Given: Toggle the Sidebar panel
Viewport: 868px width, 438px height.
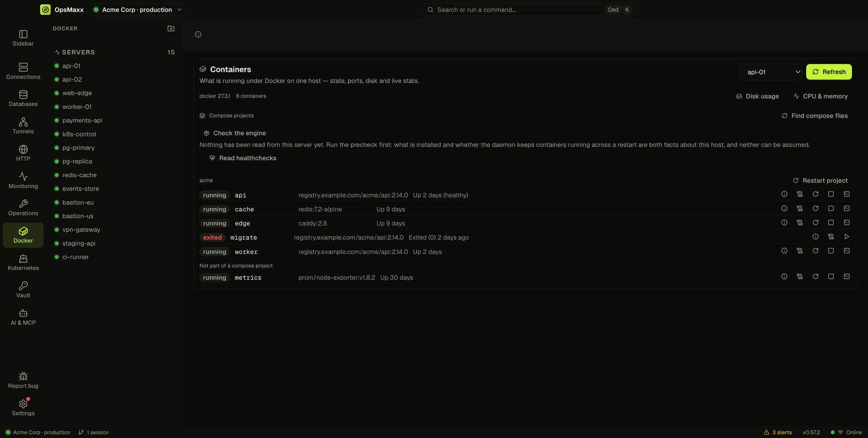Looking at the screenshot, I should pos(23,38).
